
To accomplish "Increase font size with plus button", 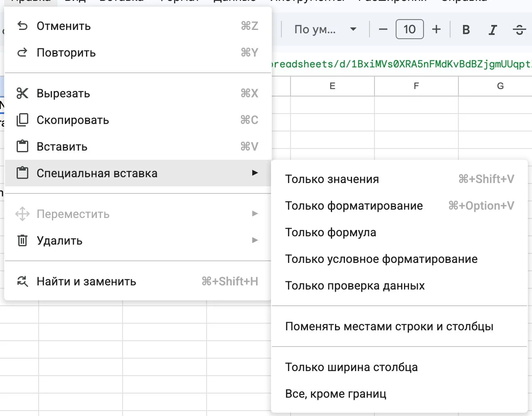I will click(x=436, y=30).
